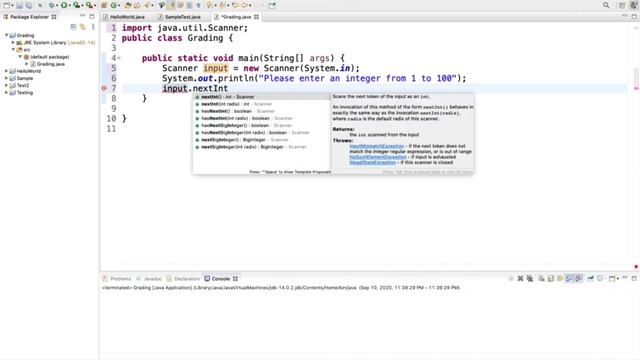Click the Coverage run toolbar icon
The image size is (640, 360).
point(76,5)
